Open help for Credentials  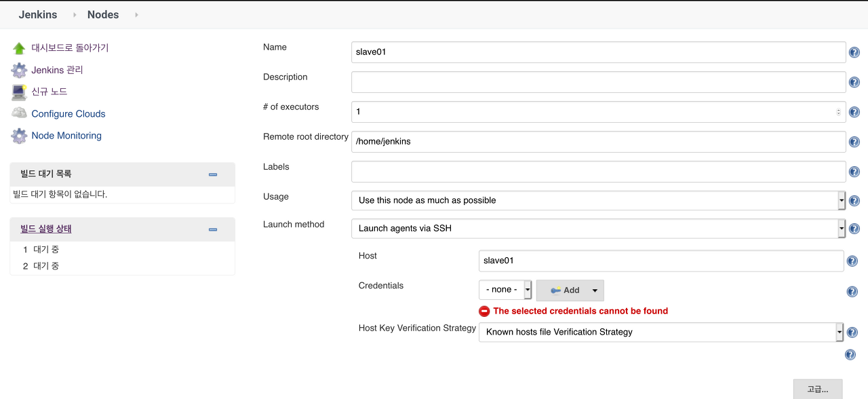click(x=852, y=291)
